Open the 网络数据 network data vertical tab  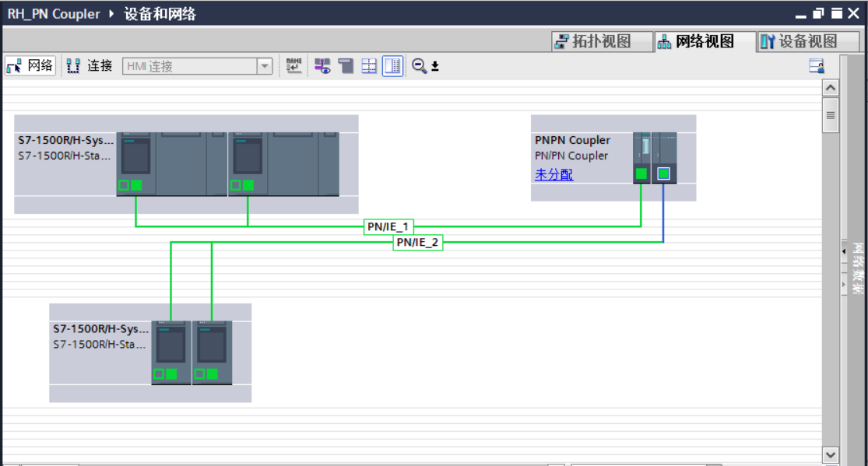[x=857, y=268]
